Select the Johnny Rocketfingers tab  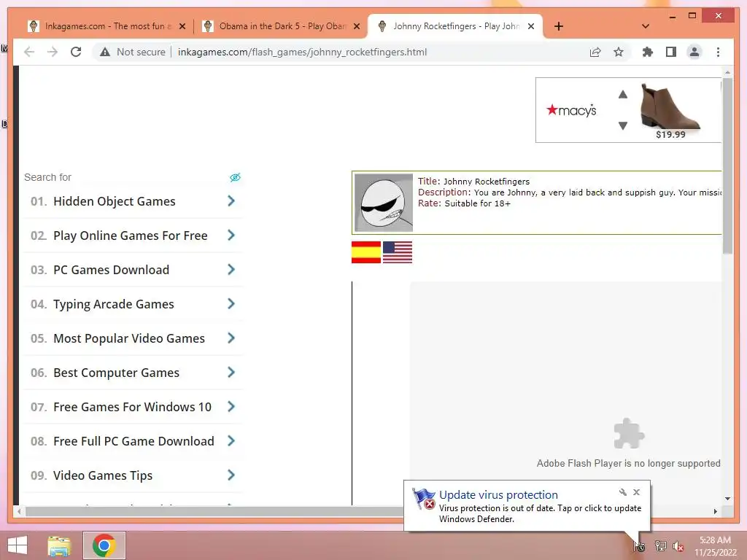tap(456, 26)
